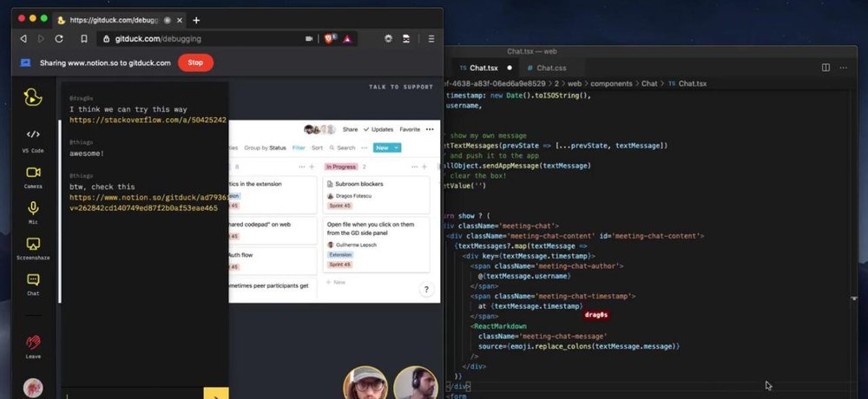
Task: Go back in browser
Action: [23, 39]
